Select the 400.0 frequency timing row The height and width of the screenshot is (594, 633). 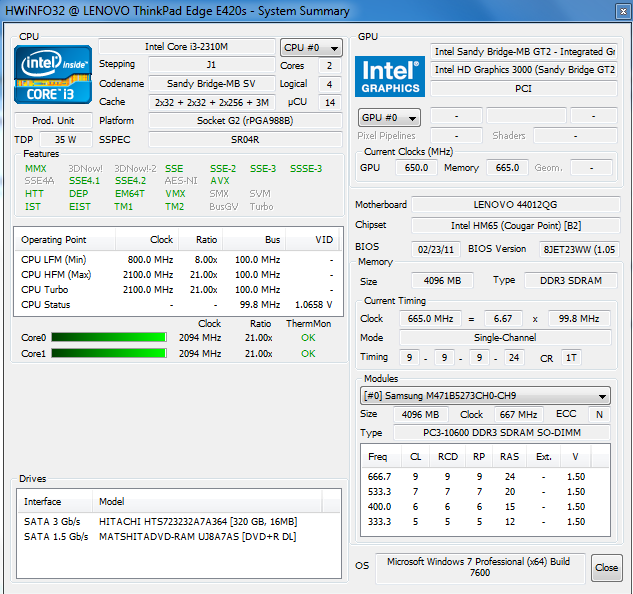pyautogui.click(x=485, y=506)
